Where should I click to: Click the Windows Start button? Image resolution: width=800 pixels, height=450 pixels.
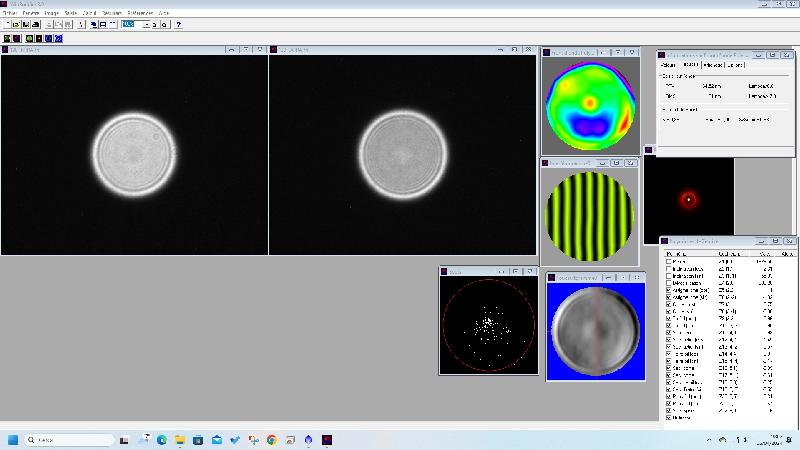click(13, 440)
